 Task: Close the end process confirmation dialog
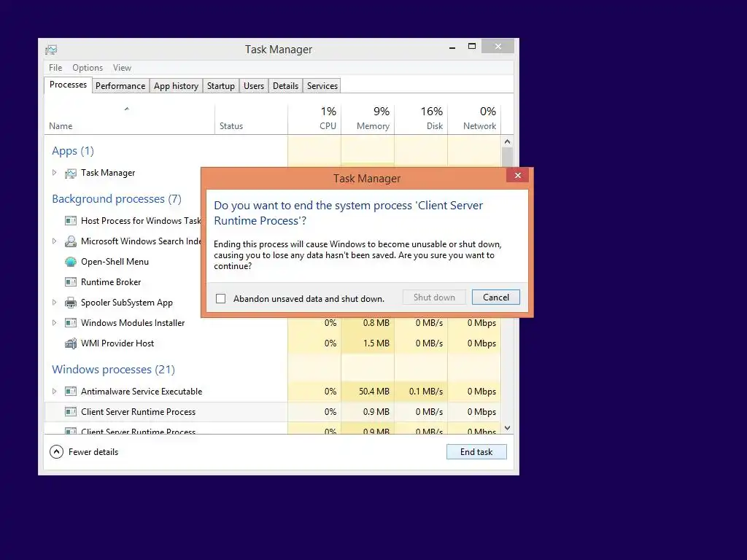518,176
